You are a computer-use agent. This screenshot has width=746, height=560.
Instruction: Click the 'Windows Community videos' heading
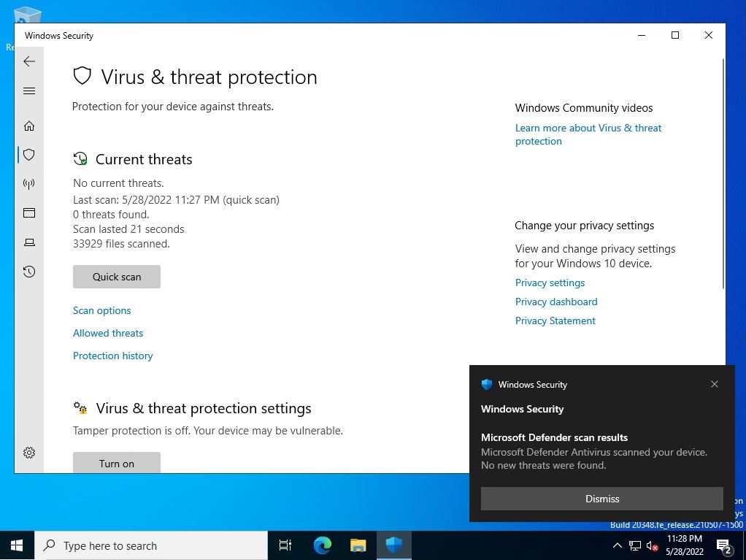(584, 108)
